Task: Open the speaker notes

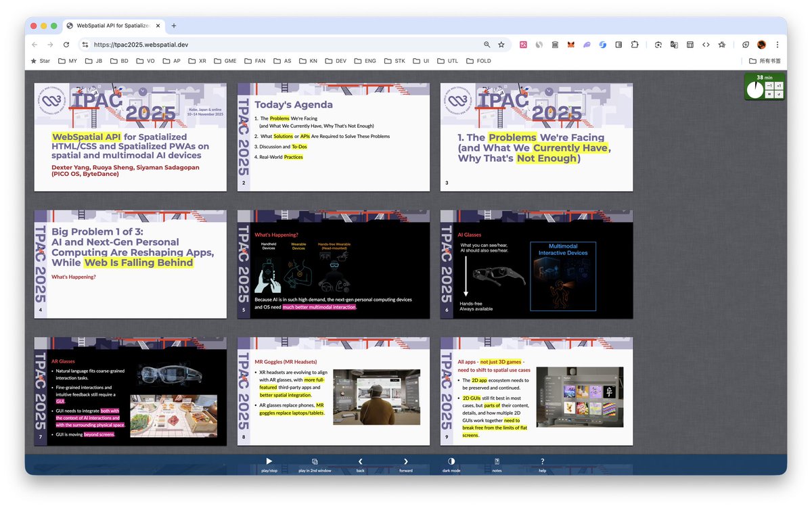Action: (x=497, y=464)
